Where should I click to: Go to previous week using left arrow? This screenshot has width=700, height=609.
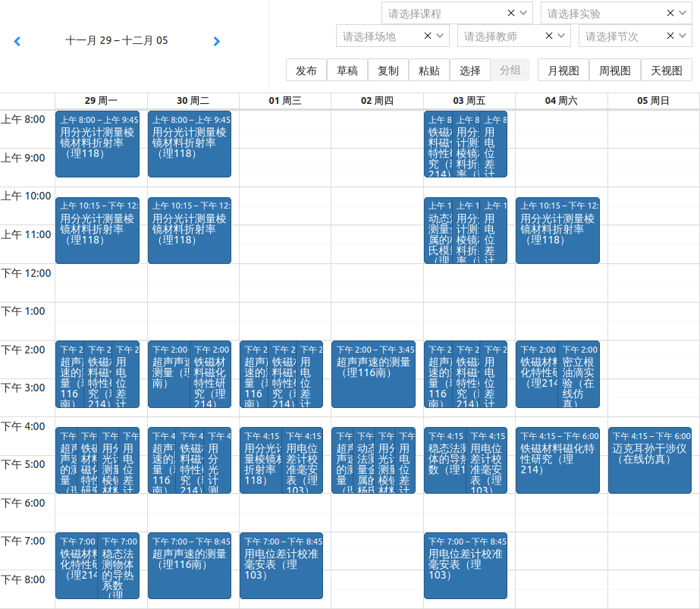point(17,41)
